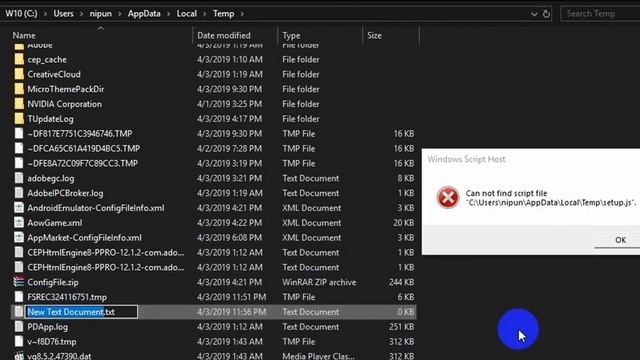The image size is (640, 360).
Task: Click the PDApp.log file icon
Action: [19, 327]
